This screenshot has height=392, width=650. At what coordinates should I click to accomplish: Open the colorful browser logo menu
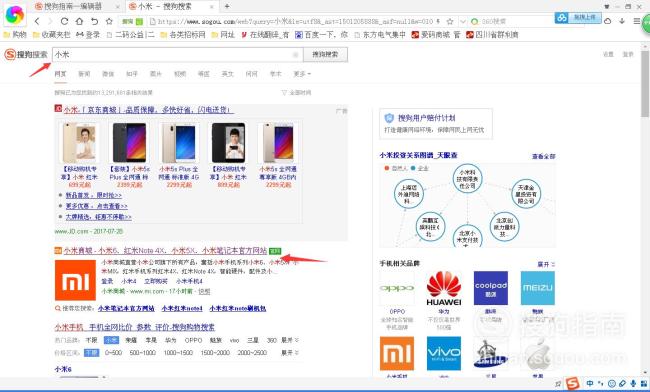(x=15, y=15)
